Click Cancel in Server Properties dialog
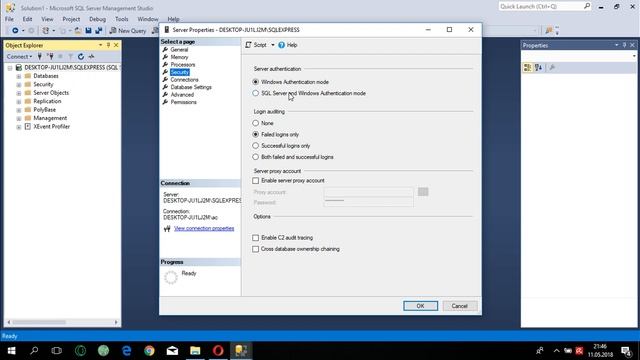Image resolution: width=640 pixels, height=360 pixels. click(460, 306)
